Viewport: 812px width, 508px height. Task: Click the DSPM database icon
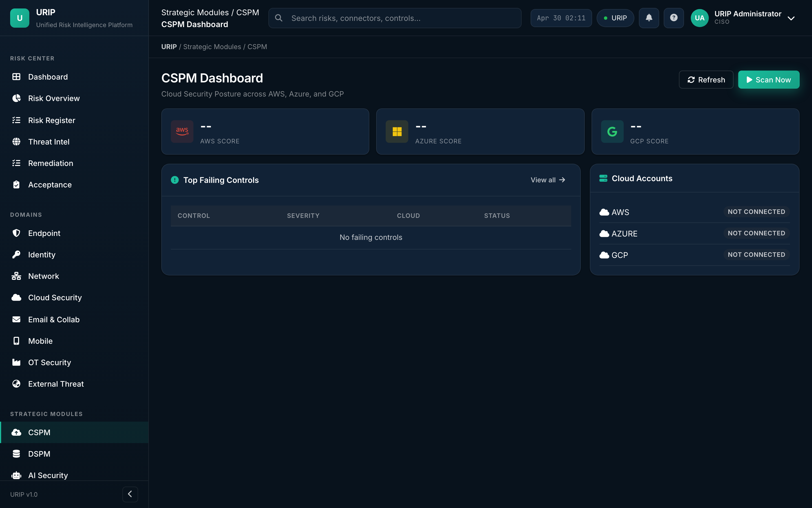(16, 454)
